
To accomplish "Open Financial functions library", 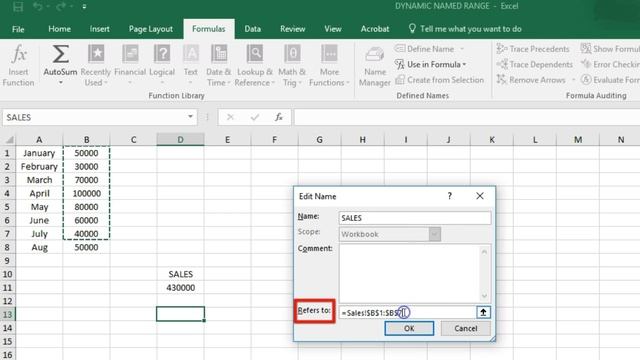I will coord(130,54).
